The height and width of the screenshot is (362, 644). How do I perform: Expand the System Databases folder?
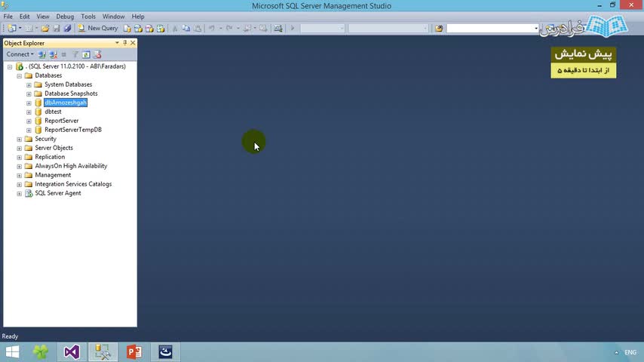[29, 84]
